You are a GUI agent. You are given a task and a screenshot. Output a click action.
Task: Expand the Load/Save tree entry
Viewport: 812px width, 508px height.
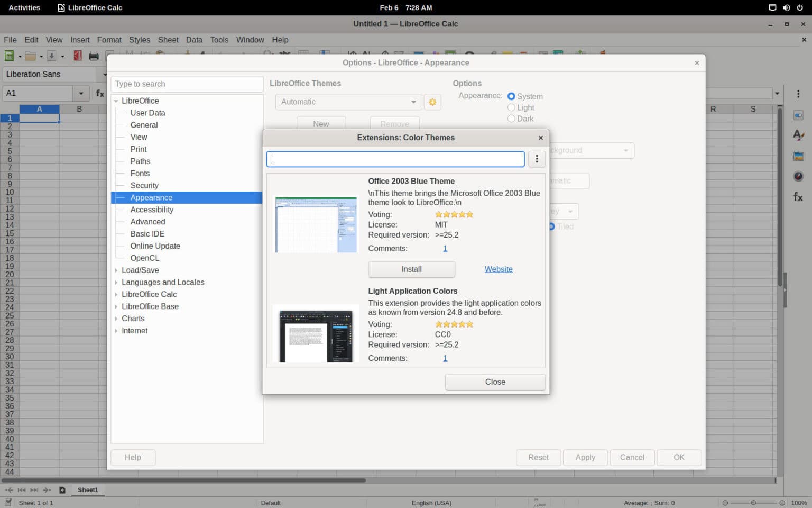[x=116, y=270]
